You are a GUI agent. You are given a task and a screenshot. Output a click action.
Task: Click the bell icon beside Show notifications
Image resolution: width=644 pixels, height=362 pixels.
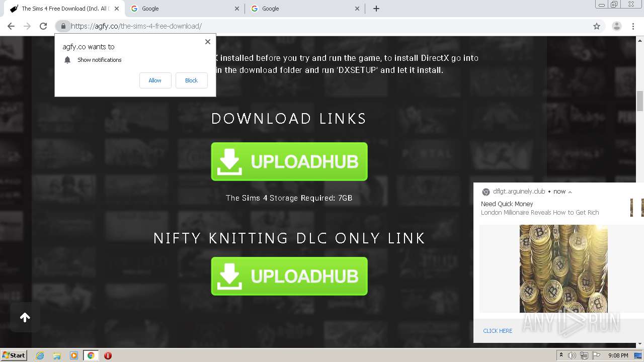click(x=67, y=60)
